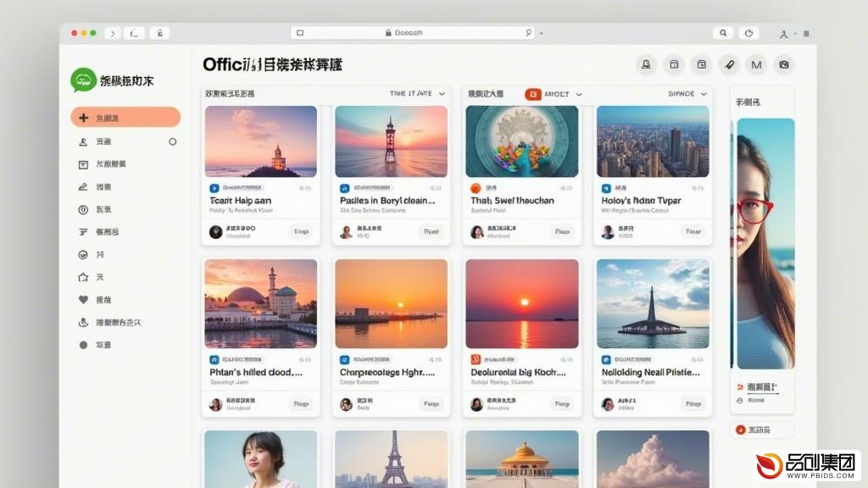Click the orange-dot button under right portrait panel
Viewport: 868px width, 488px height.
tap(762, 430)
